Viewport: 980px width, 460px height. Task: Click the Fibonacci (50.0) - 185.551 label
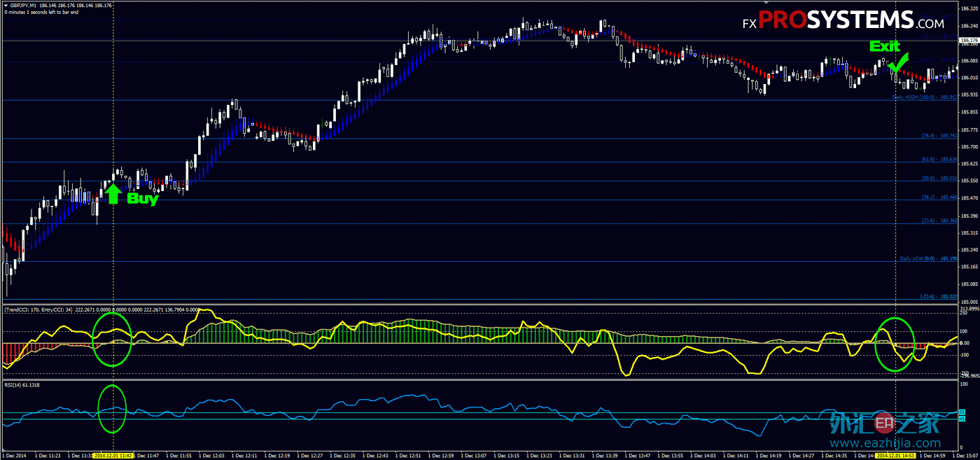click(x=939, y=179)
